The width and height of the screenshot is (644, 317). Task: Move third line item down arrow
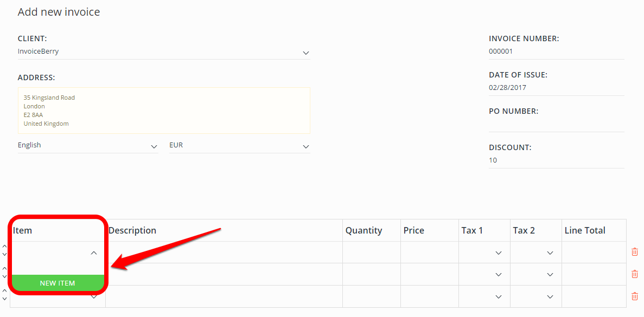point(4,299)
